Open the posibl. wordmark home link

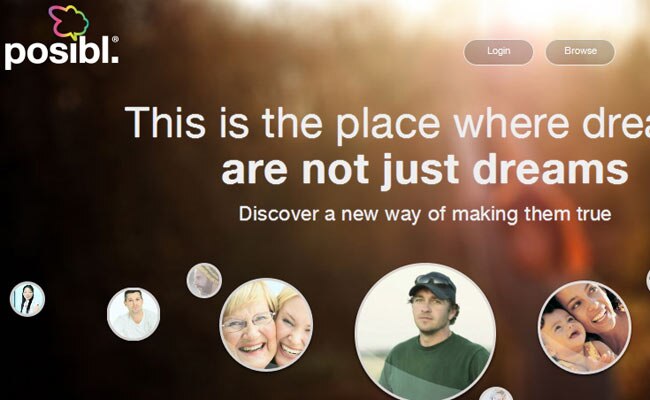pyautogui.click(x=62, y=53)
